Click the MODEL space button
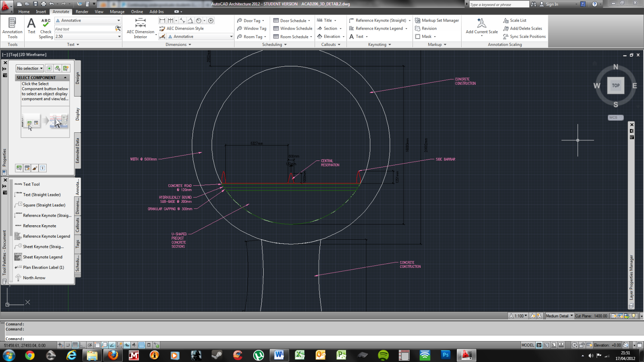 (x=528, y=345)
